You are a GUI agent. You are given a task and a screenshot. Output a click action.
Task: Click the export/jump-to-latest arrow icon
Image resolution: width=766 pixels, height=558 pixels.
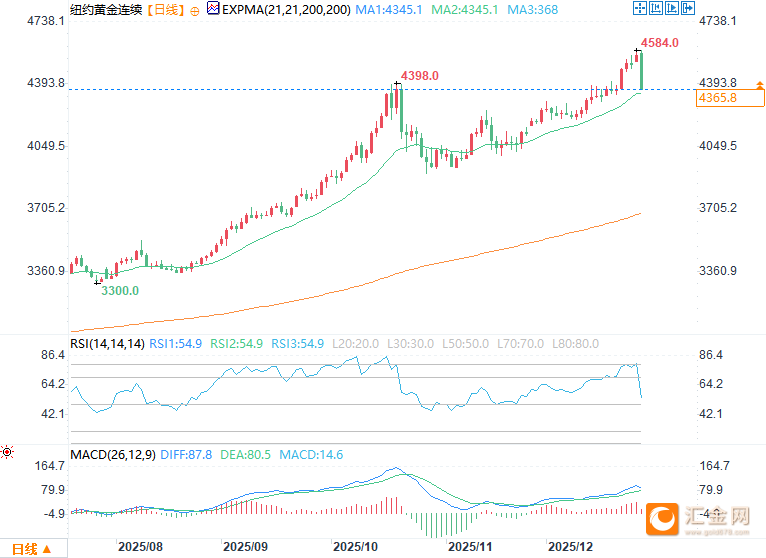(x=688, y=8)
